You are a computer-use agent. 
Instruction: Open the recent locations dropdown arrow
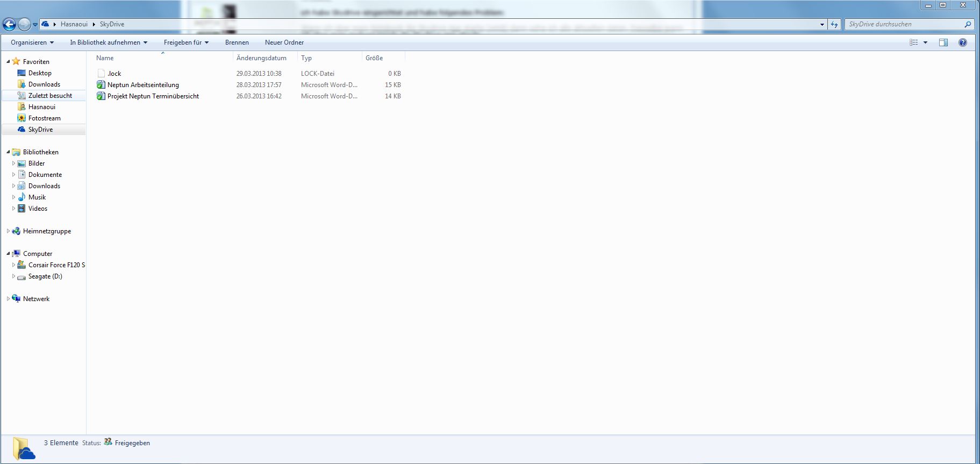point(35,25)
